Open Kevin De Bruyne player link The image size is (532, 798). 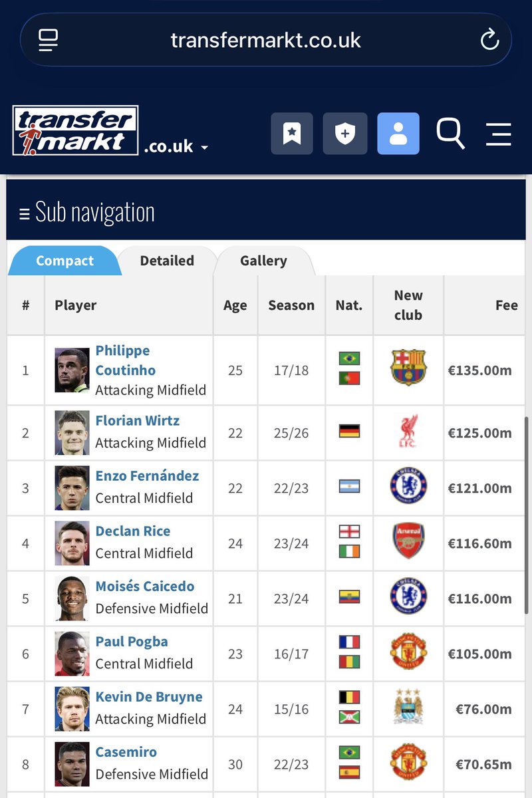[x=149, y=697]
